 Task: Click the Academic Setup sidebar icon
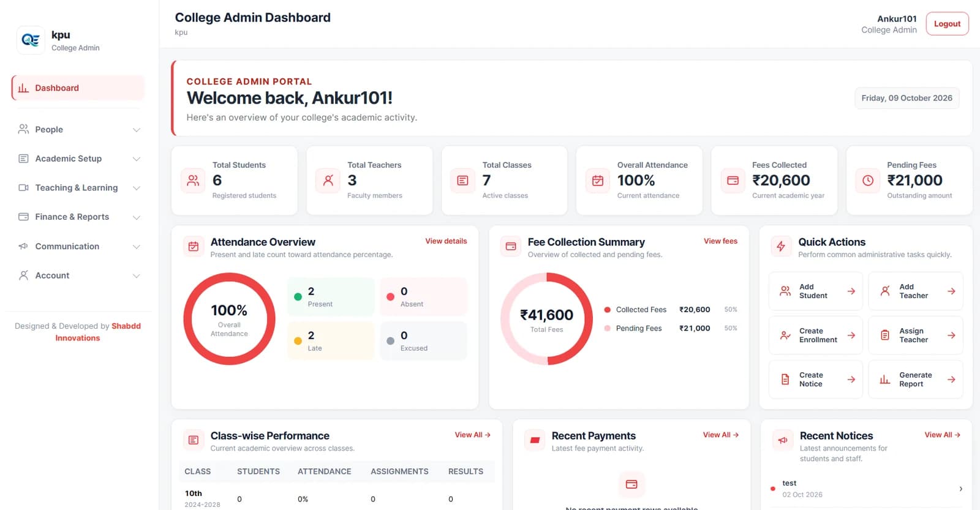23,159
